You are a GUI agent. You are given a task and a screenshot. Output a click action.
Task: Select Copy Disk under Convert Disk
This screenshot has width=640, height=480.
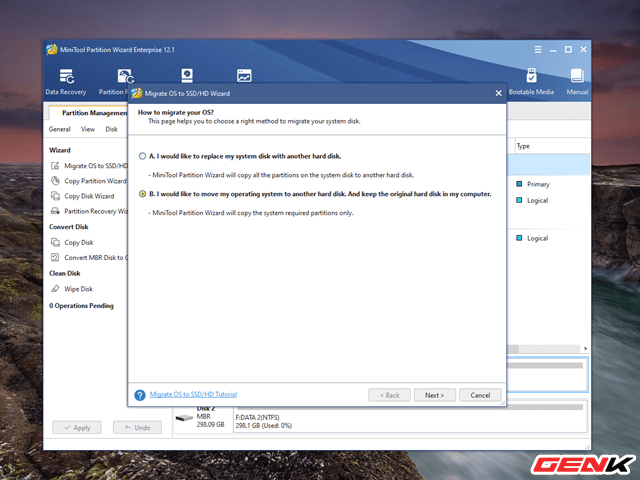[72, 242]
